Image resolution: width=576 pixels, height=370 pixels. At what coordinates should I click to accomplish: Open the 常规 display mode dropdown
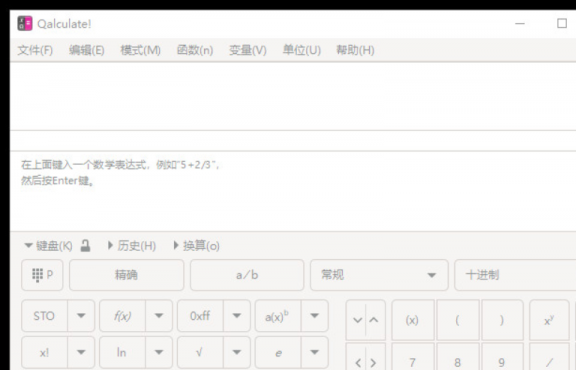(379, 275)
